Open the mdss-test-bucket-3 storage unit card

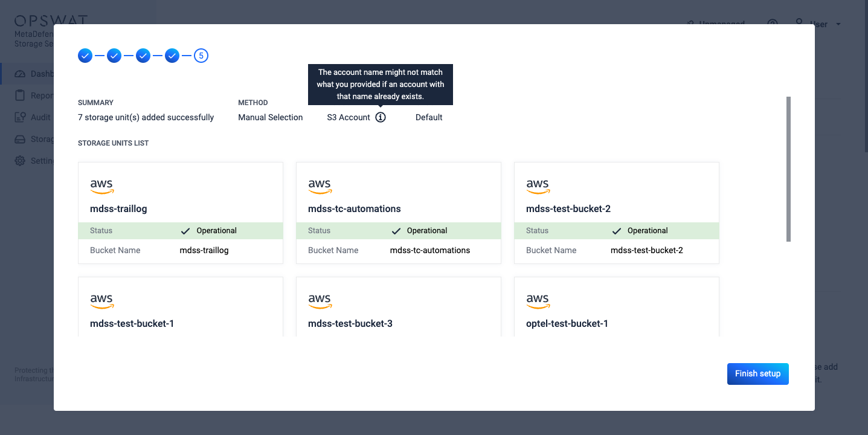399,307
